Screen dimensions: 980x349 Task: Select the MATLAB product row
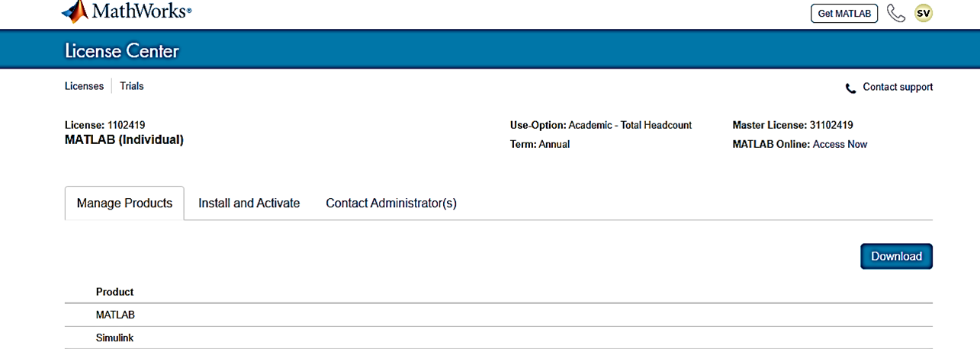[115, 315]
